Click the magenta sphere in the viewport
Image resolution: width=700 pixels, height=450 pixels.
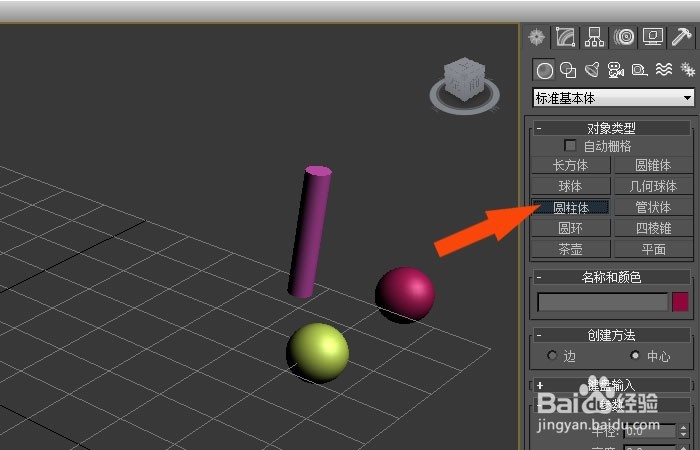pos(405,294)
